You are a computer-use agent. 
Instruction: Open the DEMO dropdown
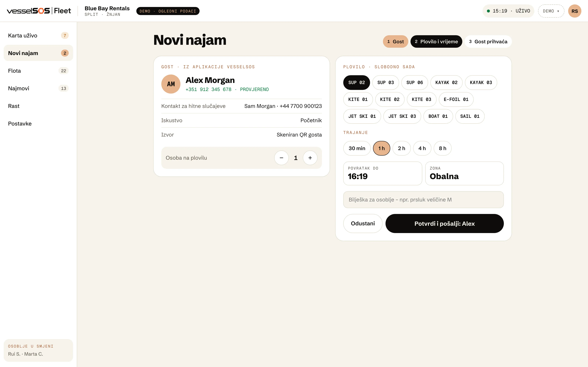[x=551, y=11]
